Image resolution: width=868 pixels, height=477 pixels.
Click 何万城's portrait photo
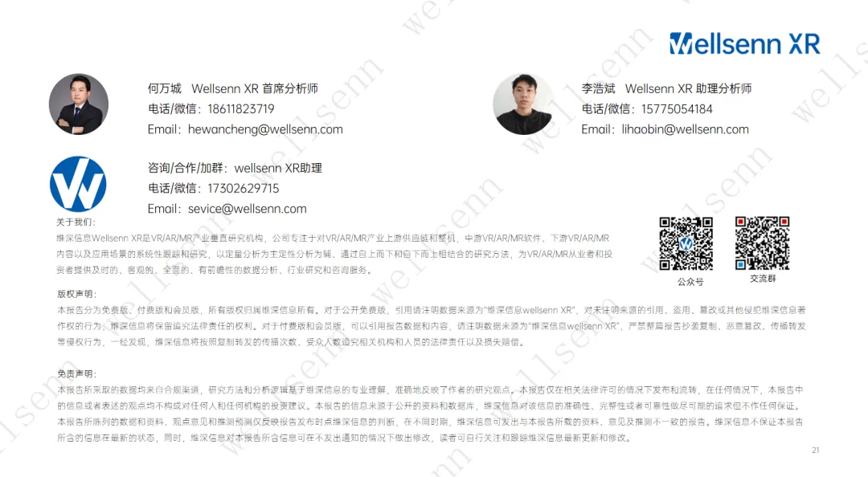pyautogui.click(x=79, y=104)
